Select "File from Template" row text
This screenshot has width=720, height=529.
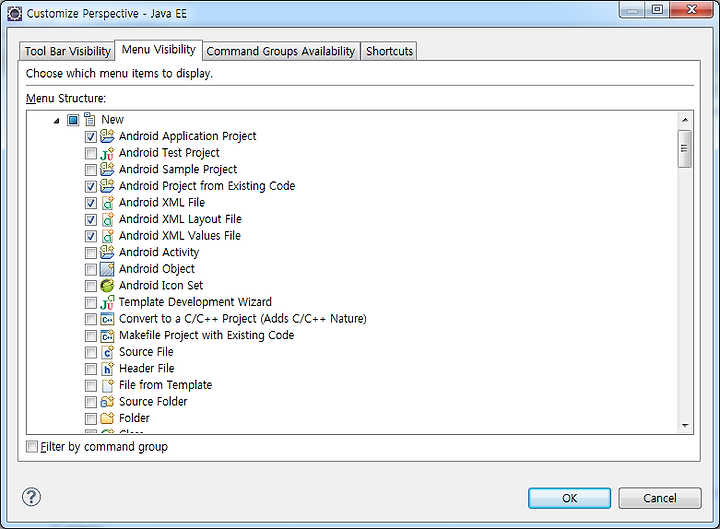point(165,385)
